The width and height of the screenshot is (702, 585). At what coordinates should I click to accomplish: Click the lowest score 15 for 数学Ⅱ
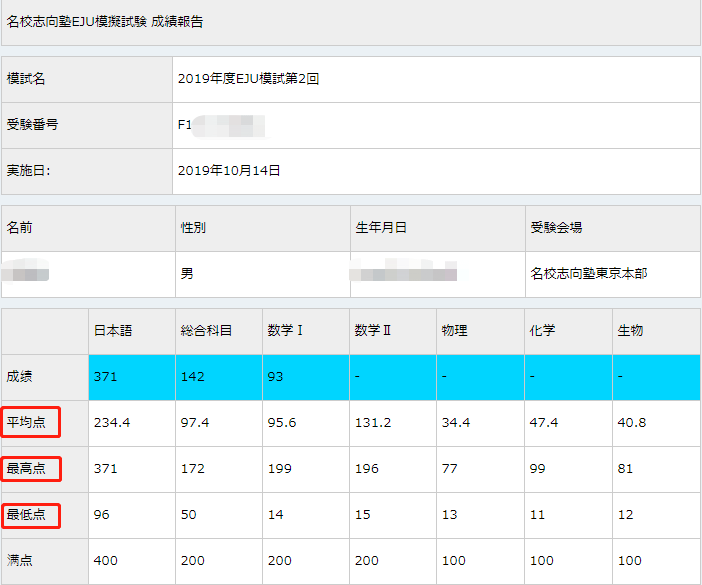coord(363,515)
